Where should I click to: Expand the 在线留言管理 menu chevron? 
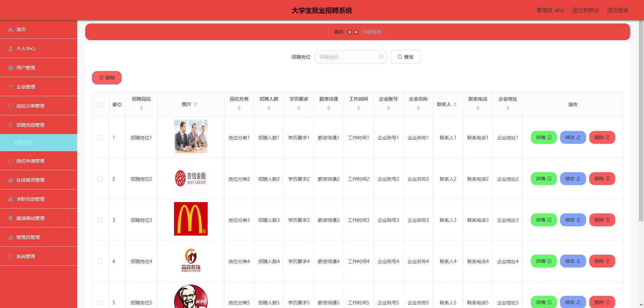coord(68,180)
